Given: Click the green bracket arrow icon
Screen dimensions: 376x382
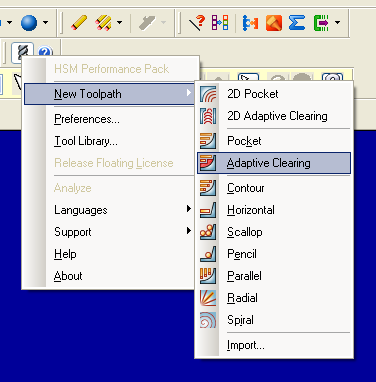Looking at the screenshot, I should pos(321,23).
